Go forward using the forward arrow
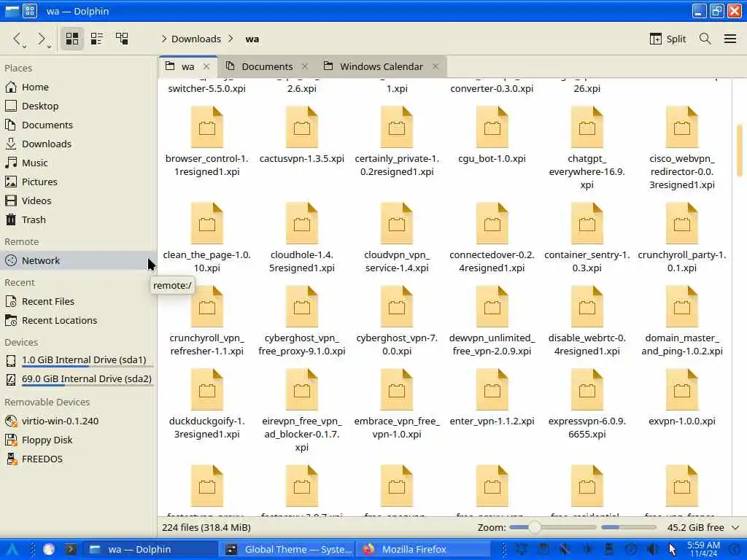 pos(42,39)
